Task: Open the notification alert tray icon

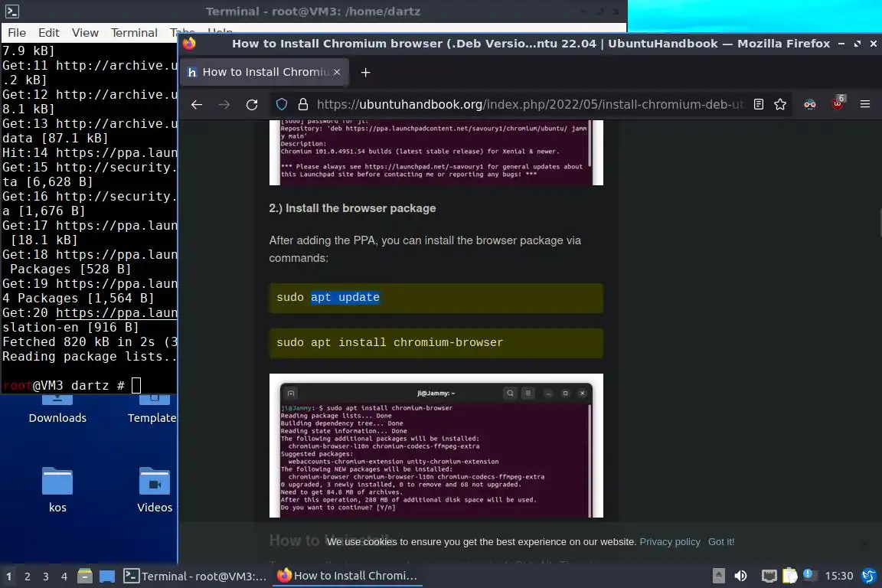Action: 809,575
